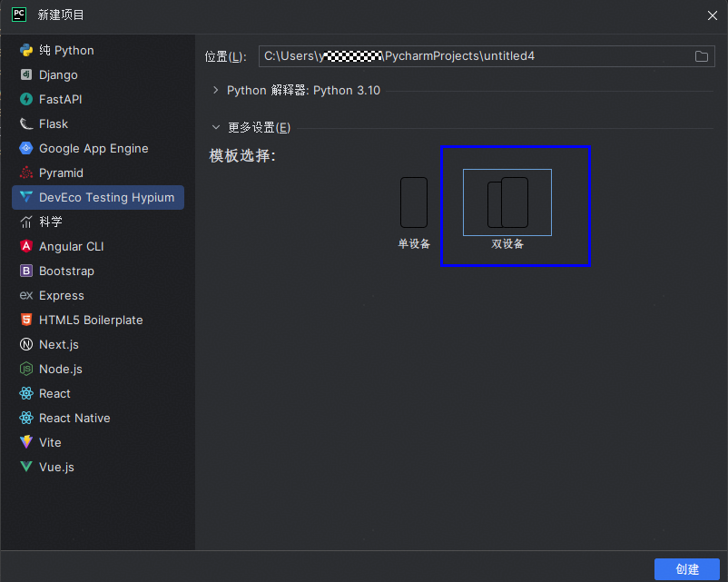Expand the Python 解释器 section
This screenshot has width=728, height=582.
[x=215, y=90]
